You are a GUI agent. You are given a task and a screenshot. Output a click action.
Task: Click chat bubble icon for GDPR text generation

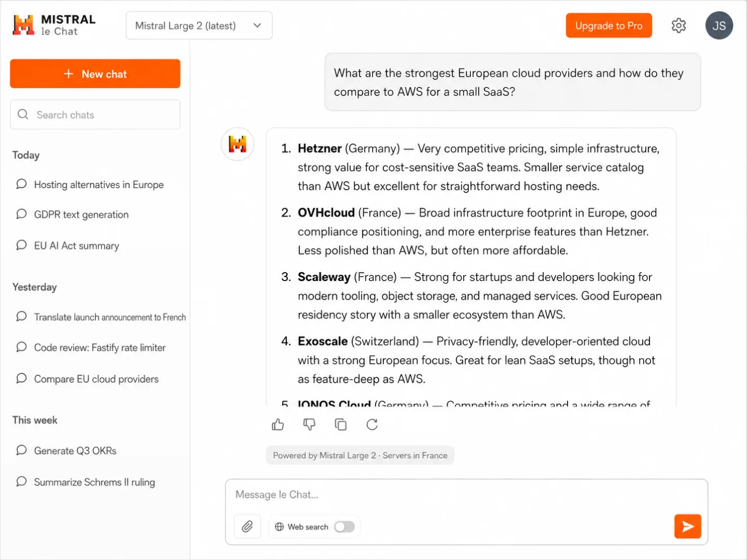[x=21, y=214]
